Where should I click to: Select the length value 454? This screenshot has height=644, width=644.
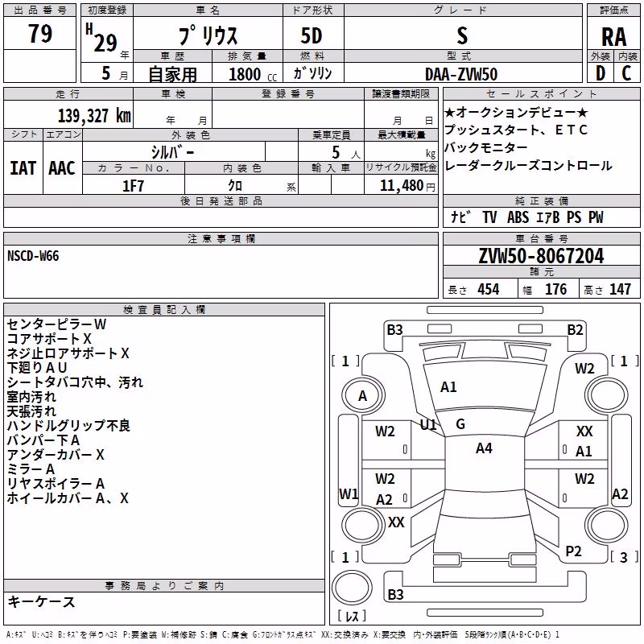click(x=489, y=289)
